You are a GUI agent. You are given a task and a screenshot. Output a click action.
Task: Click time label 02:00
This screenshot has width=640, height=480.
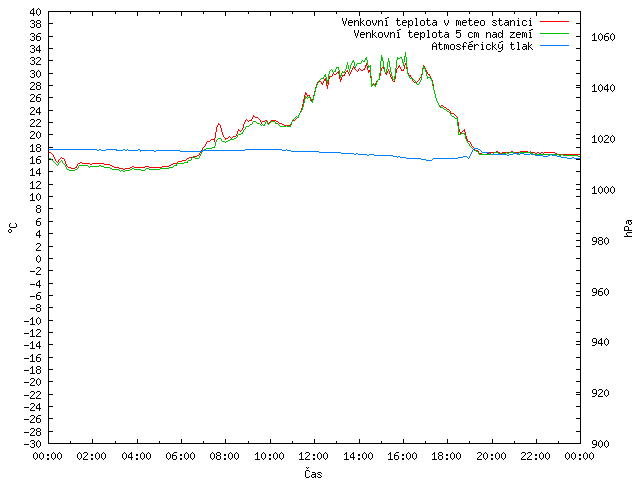point(92,456)
